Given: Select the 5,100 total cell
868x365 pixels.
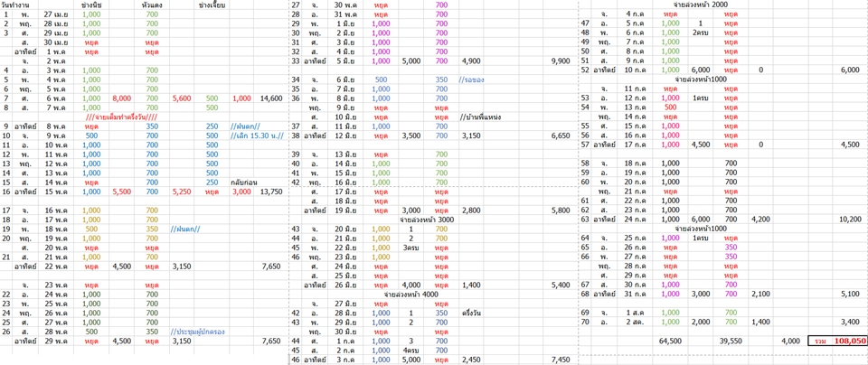Looking at the screenshot, I should click(x=850, y=295).
